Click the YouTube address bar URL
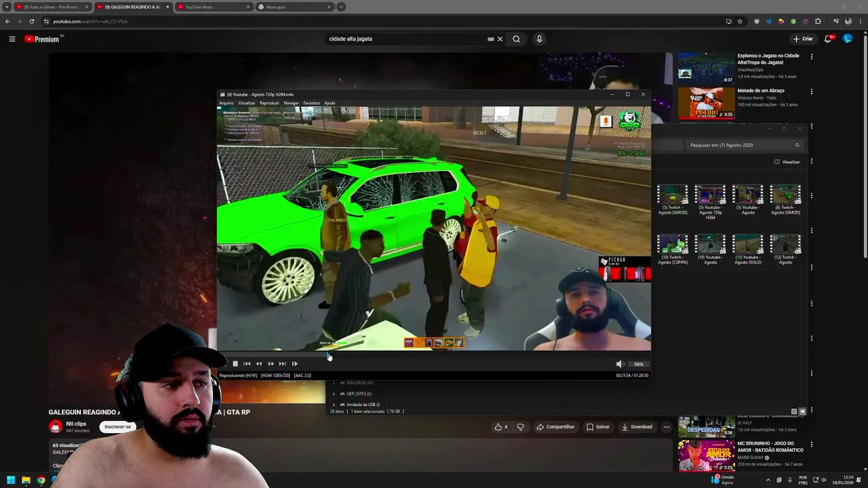 coord(90,21)
